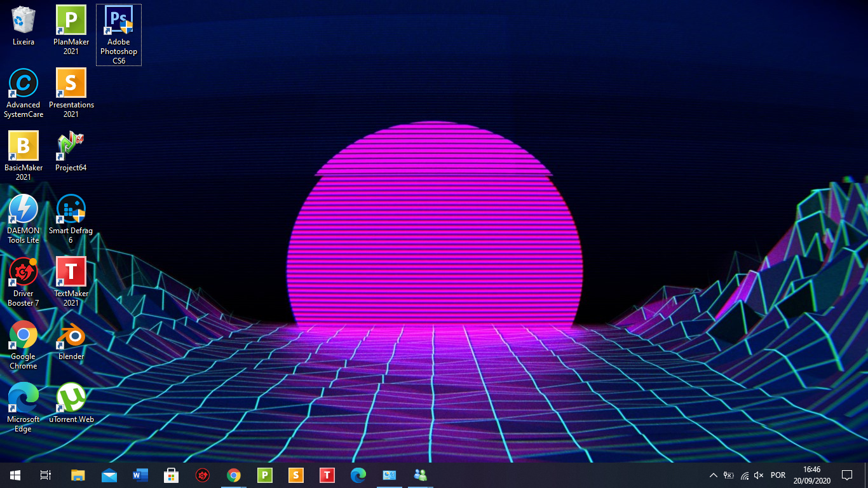The width and height of the screenshot is (868, 488).
Task: Launch Word from the taskbar
Action: (x=140, y=475)
